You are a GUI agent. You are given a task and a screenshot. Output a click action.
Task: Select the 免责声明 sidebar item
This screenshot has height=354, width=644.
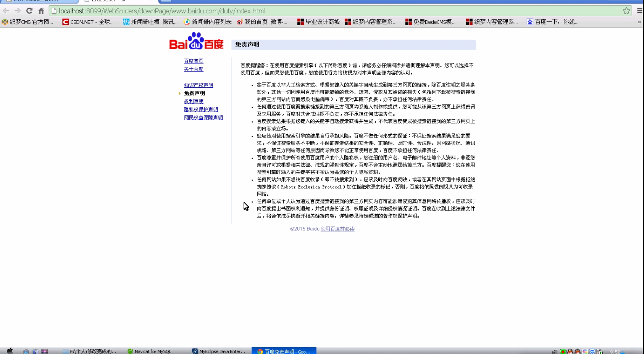coord(194,93)
